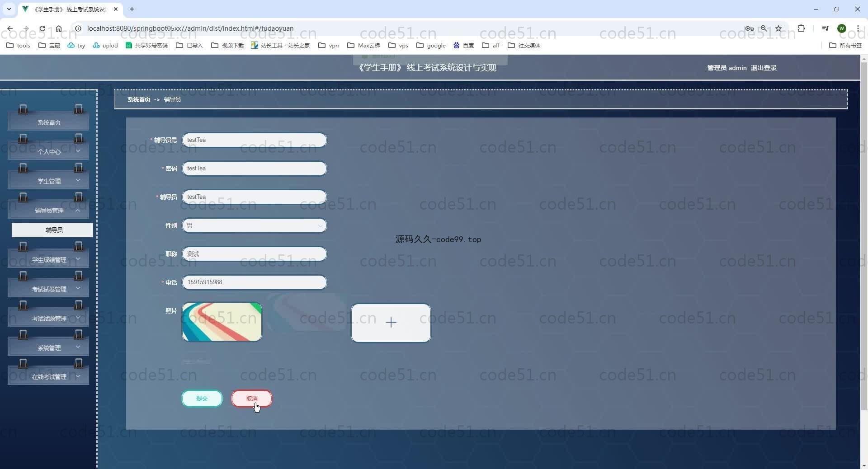868x469 pixels.
Task: Collapse the 辅导员管理 sidebar menu
Action: [49, 211]
